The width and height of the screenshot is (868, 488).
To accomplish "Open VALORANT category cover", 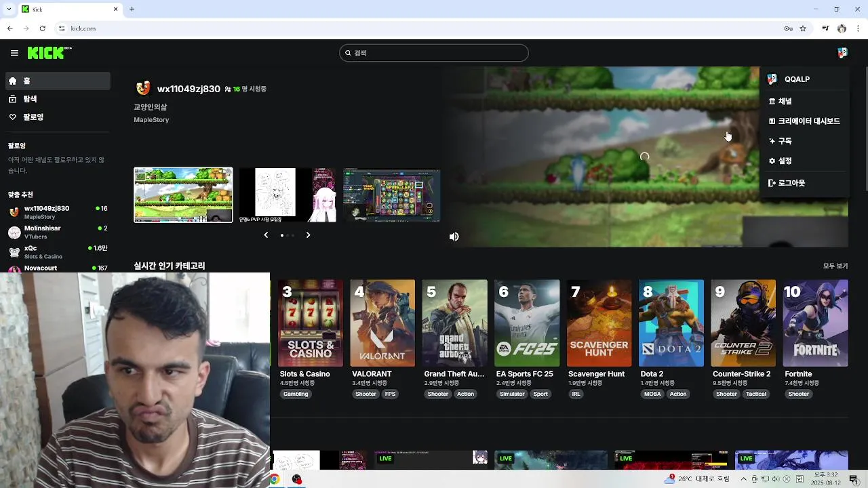I will (x=382, y=323).
